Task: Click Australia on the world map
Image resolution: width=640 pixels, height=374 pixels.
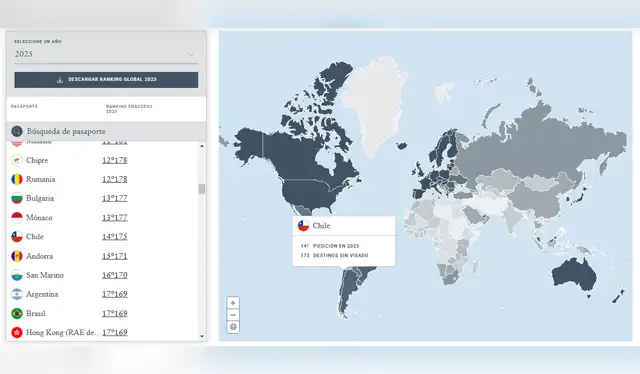Action: coord(573,274)
